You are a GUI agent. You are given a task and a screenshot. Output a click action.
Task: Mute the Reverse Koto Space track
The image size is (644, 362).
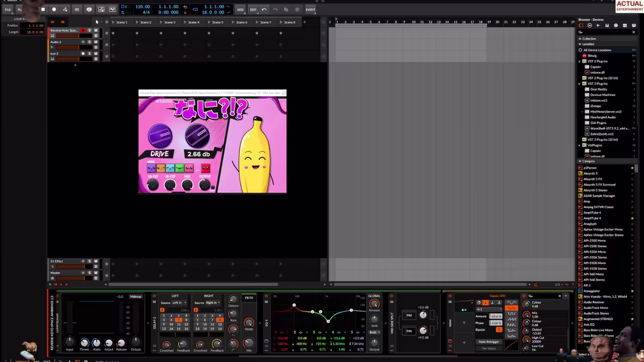pyautogui.click(x=96, y=31)
